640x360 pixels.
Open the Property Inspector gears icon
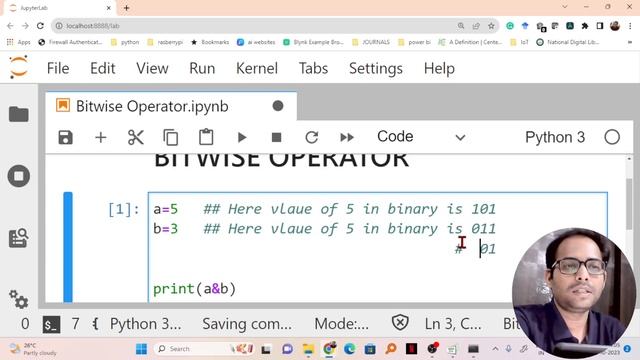click(x=19, y=299)
